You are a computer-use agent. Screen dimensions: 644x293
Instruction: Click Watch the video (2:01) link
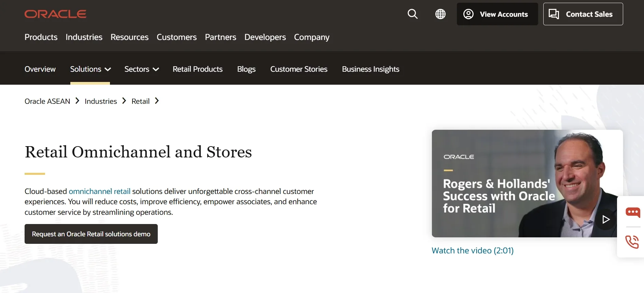tap(473, 250)
